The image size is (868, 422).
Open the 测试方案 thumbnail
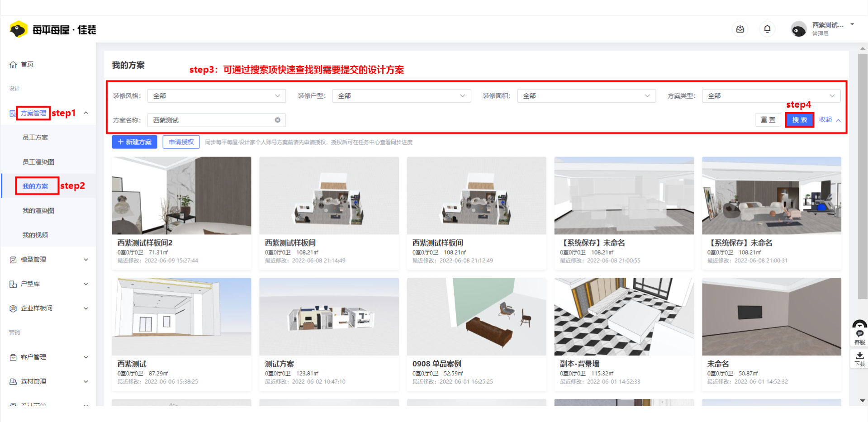click(329, 317)
